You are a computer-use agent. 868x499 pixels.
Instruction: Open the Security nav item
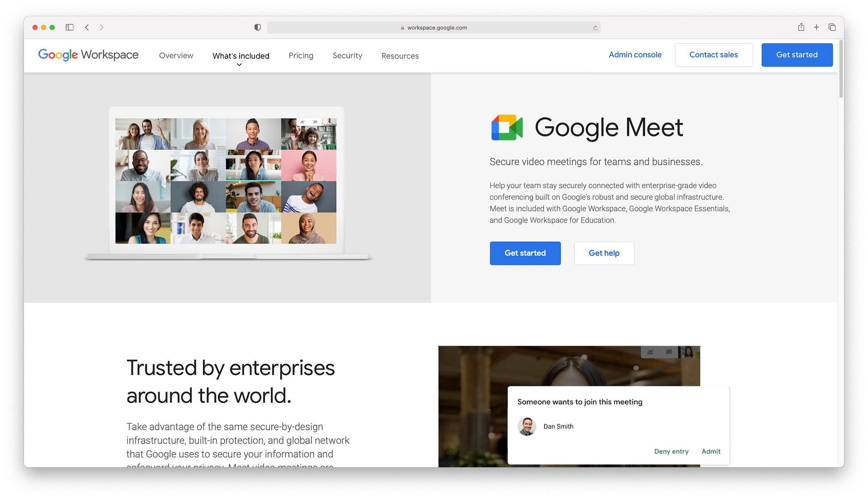click(x=347, y=56)
